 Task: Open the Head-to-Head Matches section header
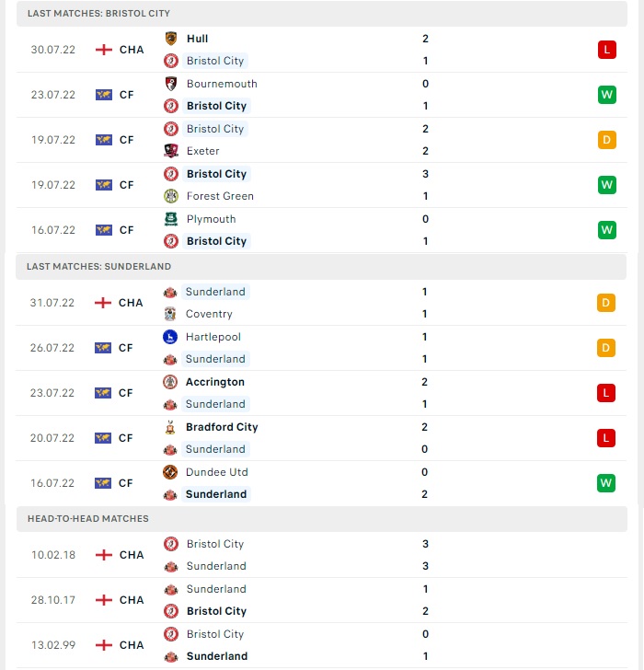(322, 519)
